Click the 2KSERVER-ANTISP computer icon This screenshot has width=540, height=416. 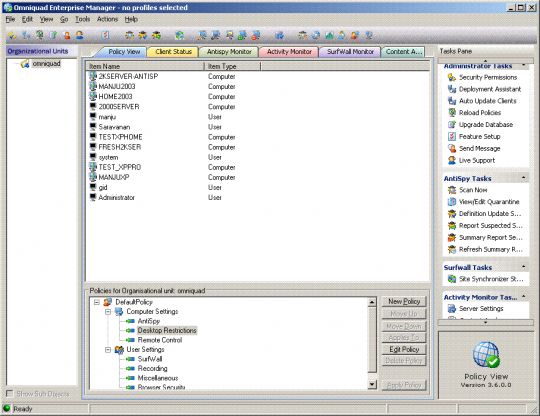pos(93,76)
